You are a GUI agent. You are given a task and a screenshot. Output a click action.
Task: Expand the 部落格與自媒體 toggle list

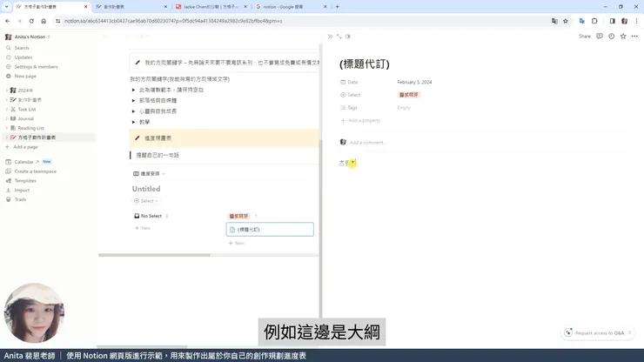pyautogui.click(x=133, y=101)
